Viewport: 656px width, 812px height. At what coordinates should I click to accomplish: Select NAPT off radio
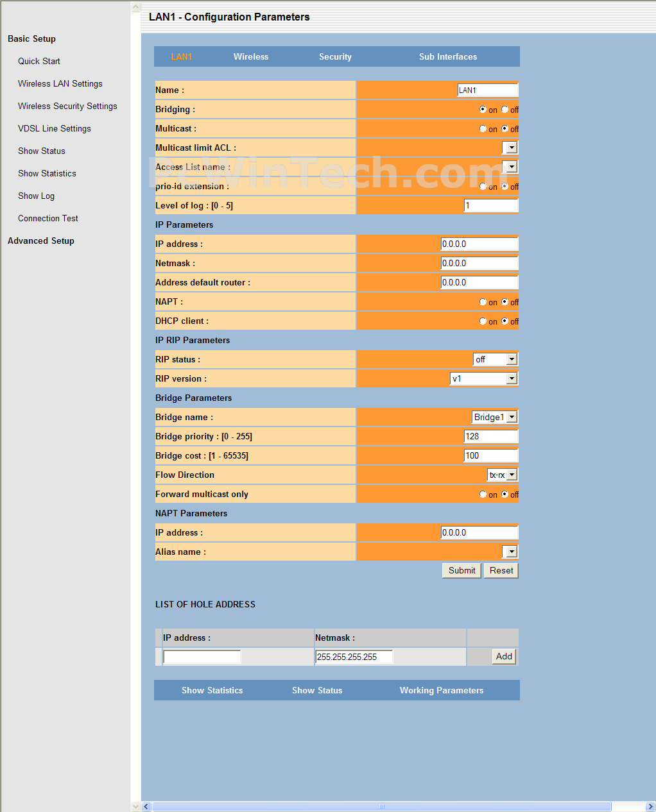click(x=505, y=302)
